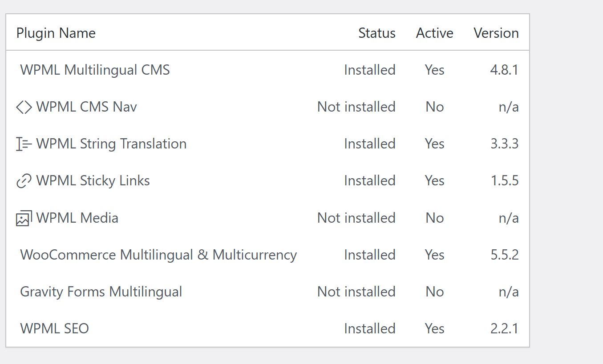Image resolution: width=603 pixels, height=364 pixels.
Task: Select the Gravity Forms Multilingual plugin name
Action: pyautogui.click(x=101, y=292)
